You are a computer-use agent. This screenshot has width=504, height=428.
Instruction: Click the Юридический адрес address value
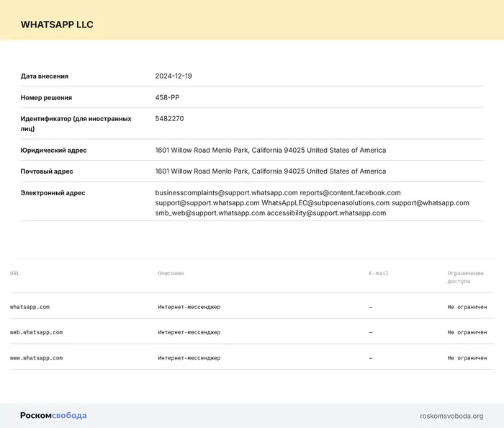click(270, 151)
